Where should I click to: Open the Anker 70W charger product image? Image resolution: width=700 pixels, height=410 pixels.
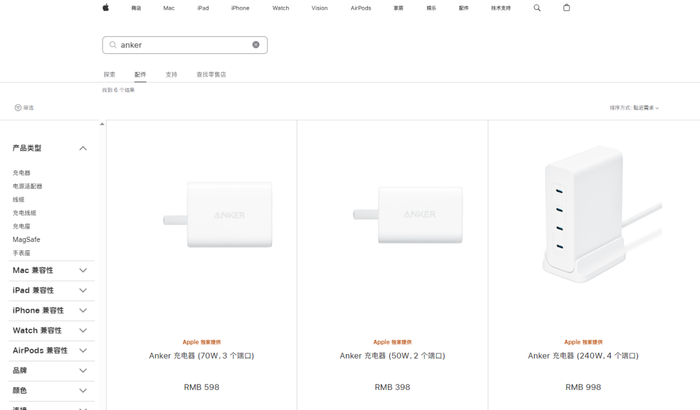(x=218, y=214)
